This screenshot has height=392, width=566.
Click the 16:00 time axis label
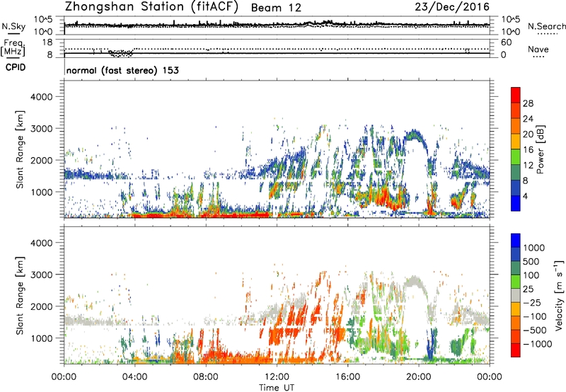point(347,377)
